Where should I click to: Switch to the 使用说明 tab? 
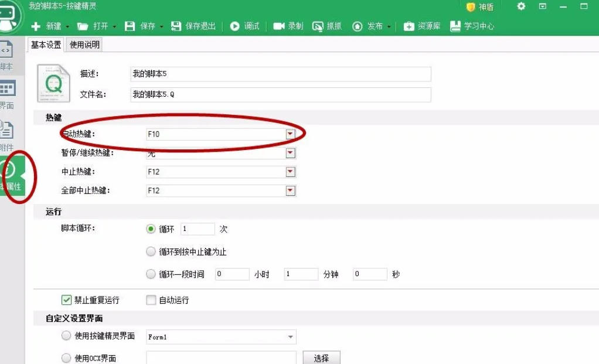point(85,44)
